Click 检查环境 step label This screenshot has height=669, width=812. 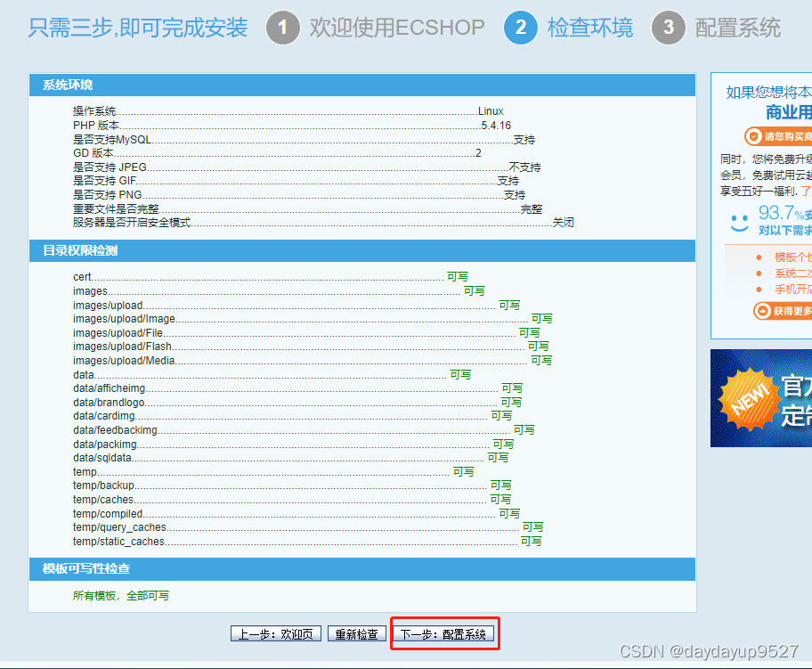[590, 28]
